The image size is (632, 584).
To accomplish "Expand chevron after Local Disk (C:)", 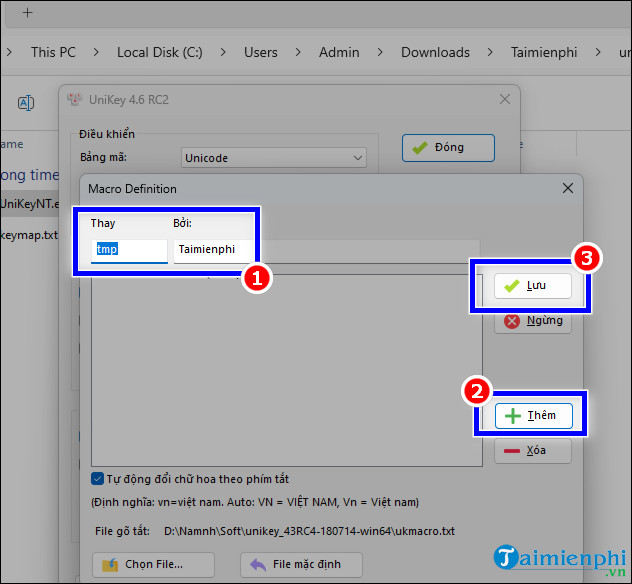I will [223, 52].
